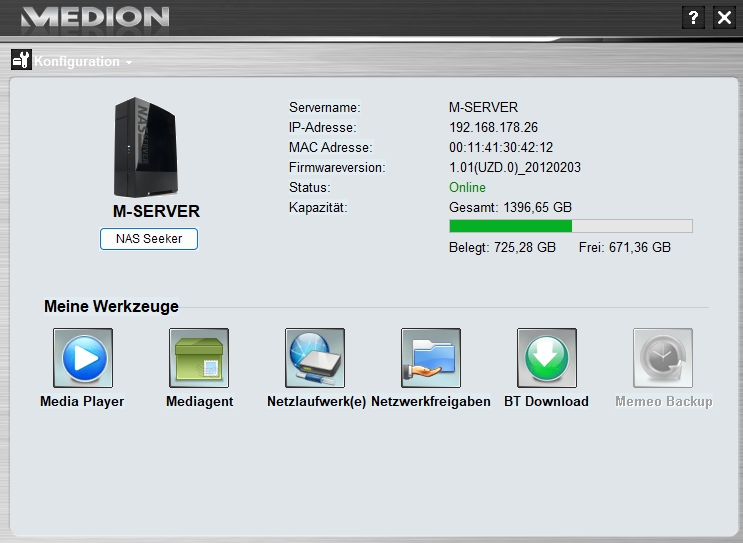Open the Konfiguration menu

coord(77,62)
